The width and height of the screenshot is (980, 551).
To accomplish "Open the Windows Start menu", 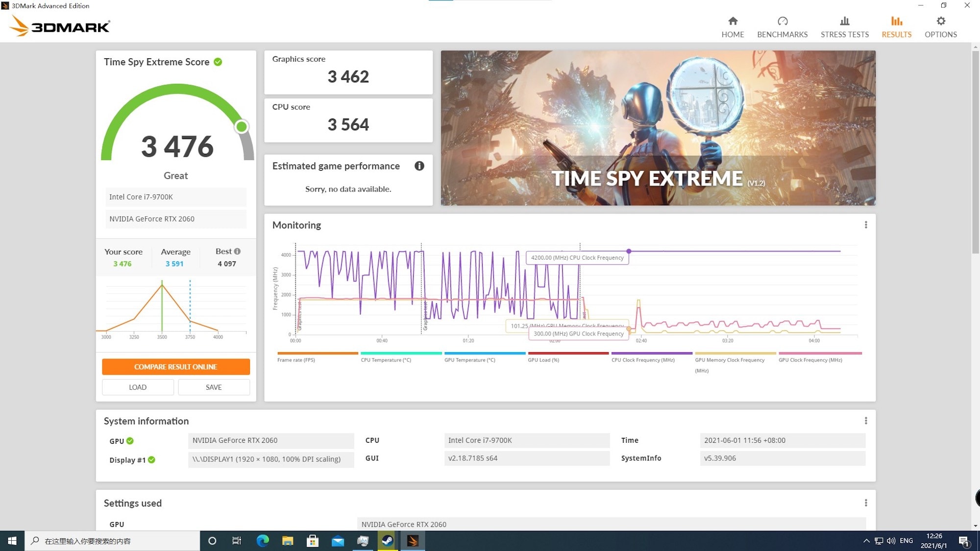I will pos(12,541).
